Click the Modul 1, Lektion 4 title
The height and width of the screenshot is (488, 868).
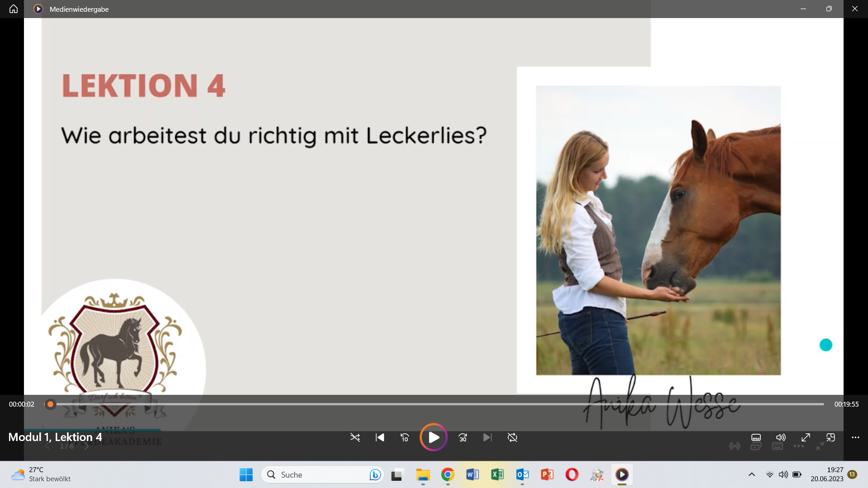pyautogui.click(x=55, y=437)
